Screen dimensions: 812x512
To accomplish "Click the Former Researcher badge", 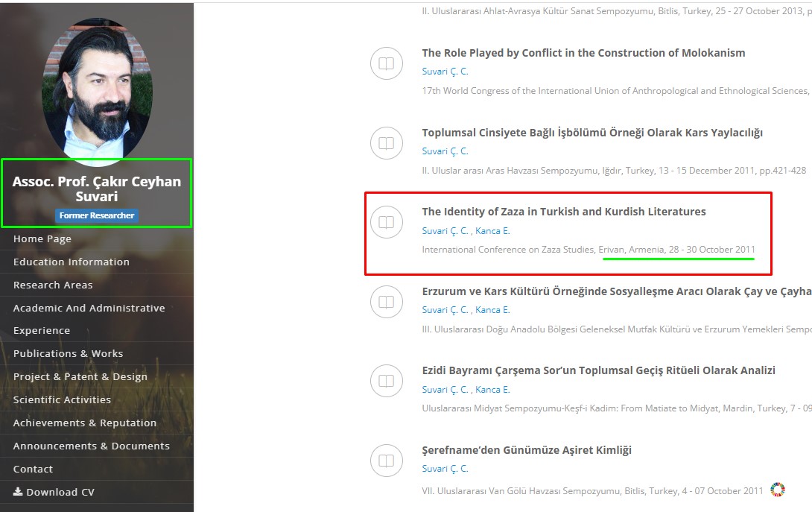I will pyautogui.click(x=97, y=215).
